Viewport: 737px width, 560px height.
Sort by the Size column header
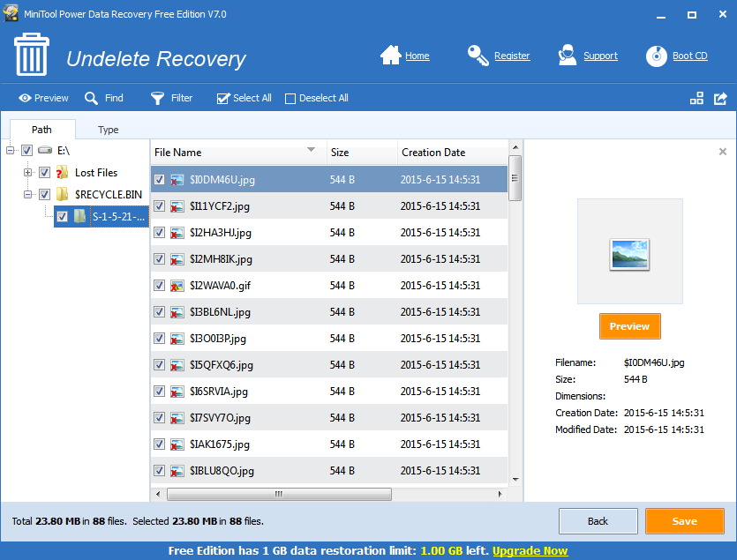(x=362, y=153)
